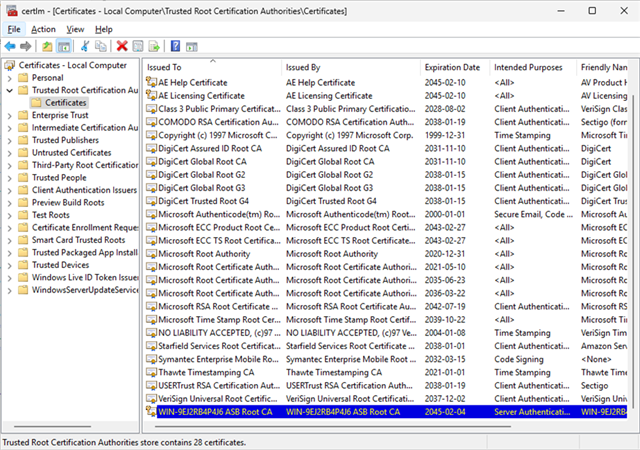Toggle the Show/Hide Console Tree icon
The image size is (640, 450).
(64, 47)
